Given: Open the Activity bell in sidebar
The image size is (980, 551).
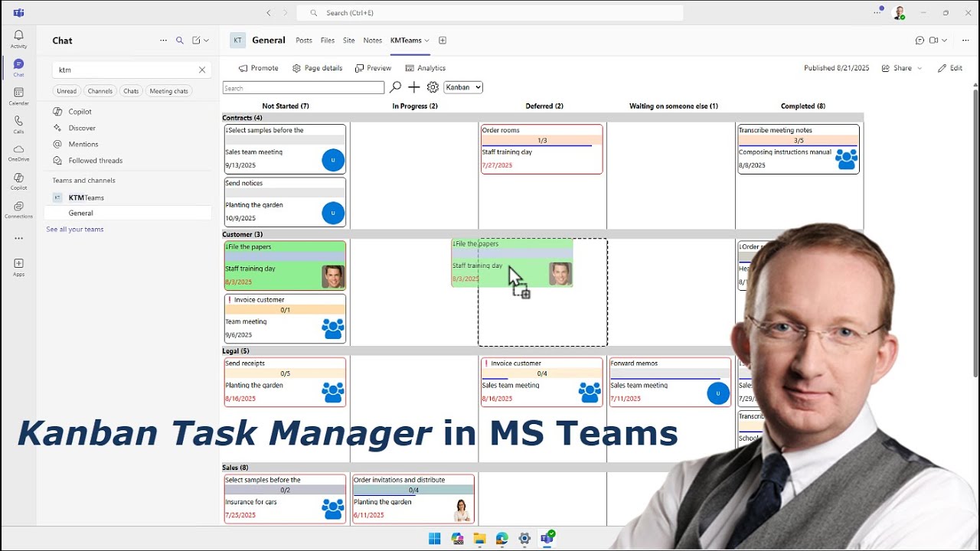Looking at the screenshot, I should [x=18, y=39].
